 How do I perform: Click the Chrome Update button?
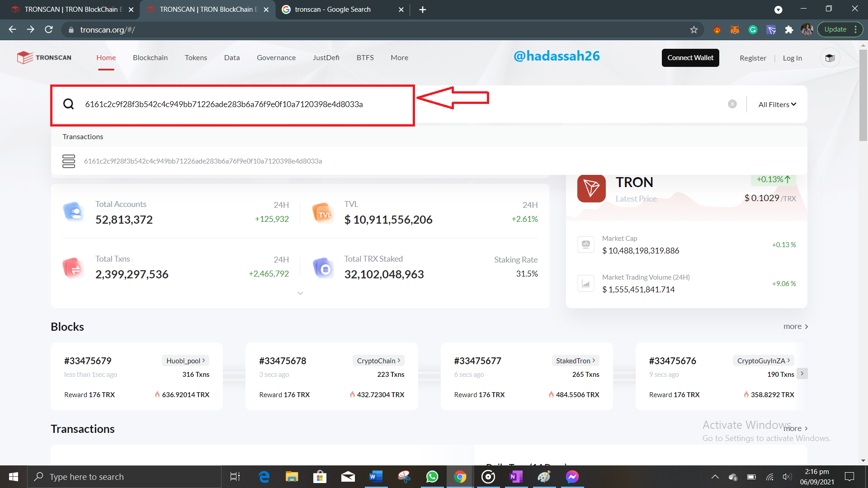840,29
